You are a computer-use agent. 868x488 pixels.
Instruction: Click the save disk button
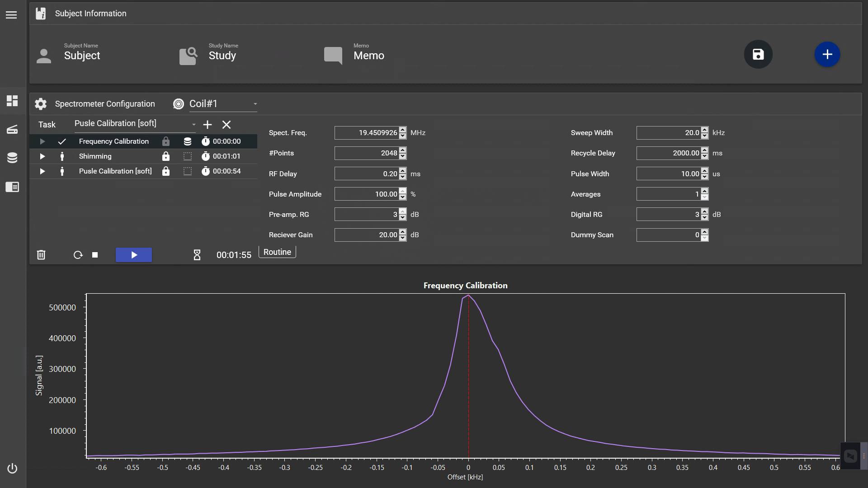(758, 55)
